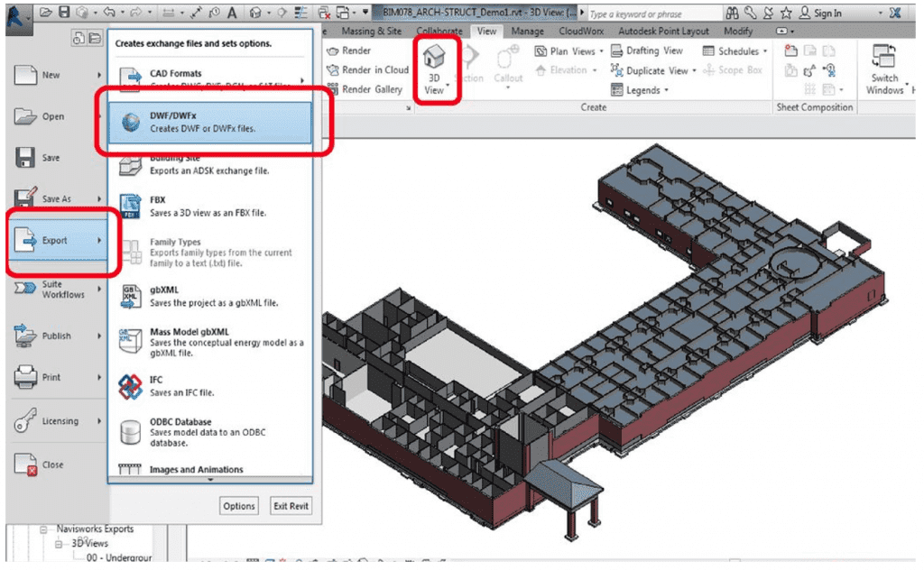Select the Manage ribbon tab
Viewport: 924px width, 570px height.
(x=527, y=32)
